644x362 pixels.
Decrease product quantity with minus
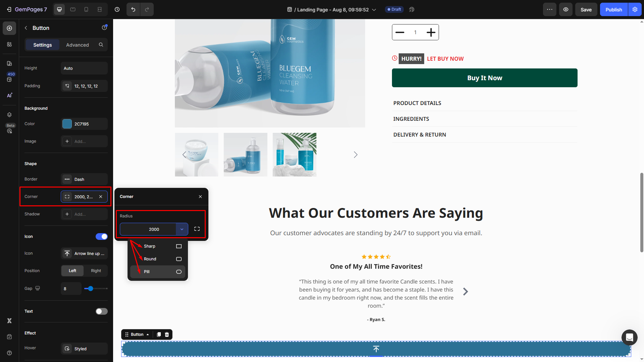point(400,32)
